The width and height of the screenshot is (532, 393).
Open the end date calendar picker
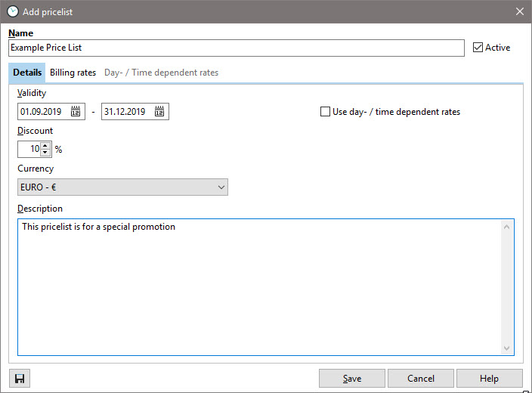pos(159,112)
